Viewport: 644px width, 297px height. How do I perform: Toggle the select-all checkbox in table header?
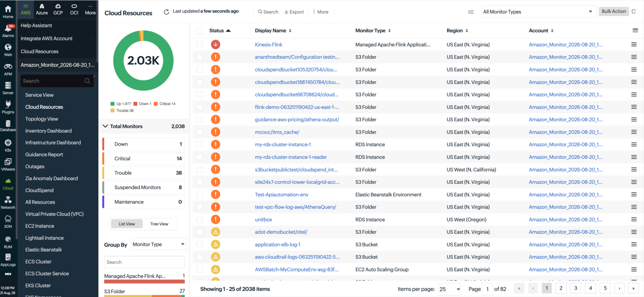[200, 31]
